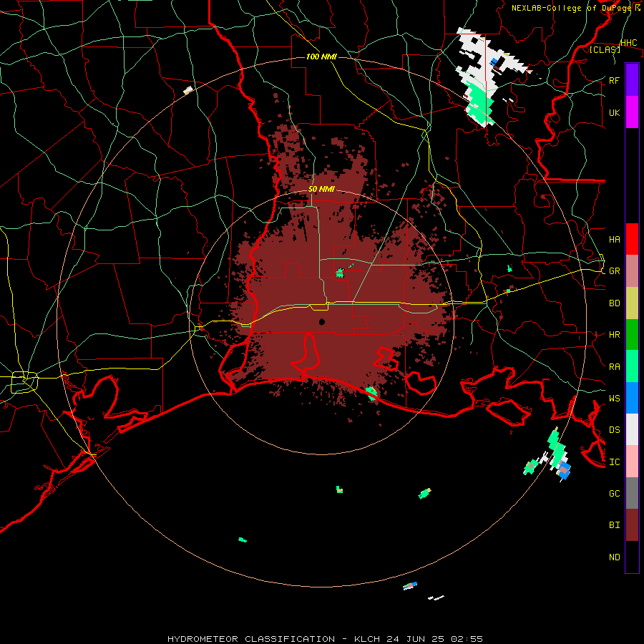Screen dimensions: 644x644
Task: Click the "GC" legend label
Action: tap(614, 494)
